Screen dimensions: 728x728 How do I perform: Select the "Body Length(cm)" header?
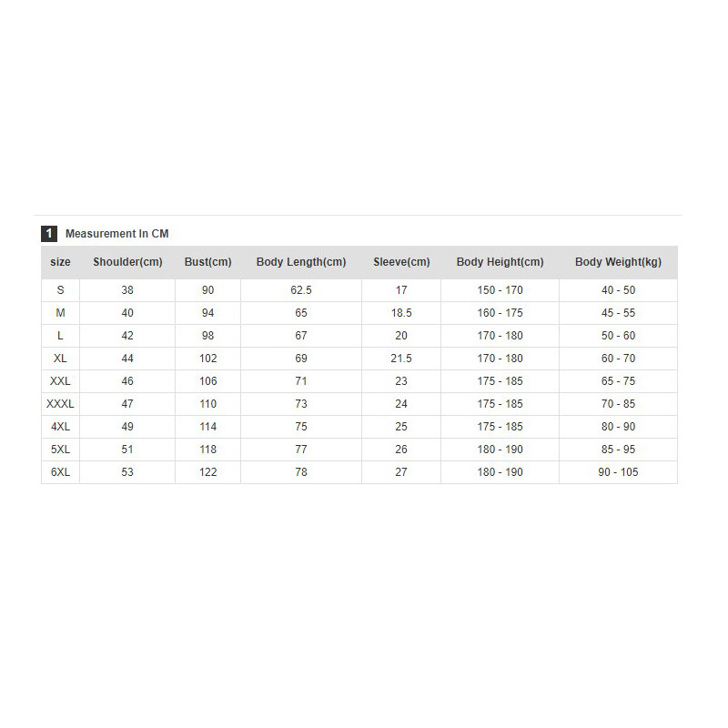coord(301,262)
